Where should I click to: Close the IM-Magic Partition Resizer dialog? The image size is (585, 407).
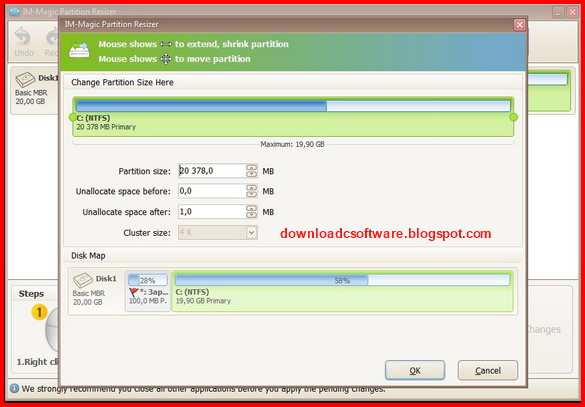click(x=519, y=25)
